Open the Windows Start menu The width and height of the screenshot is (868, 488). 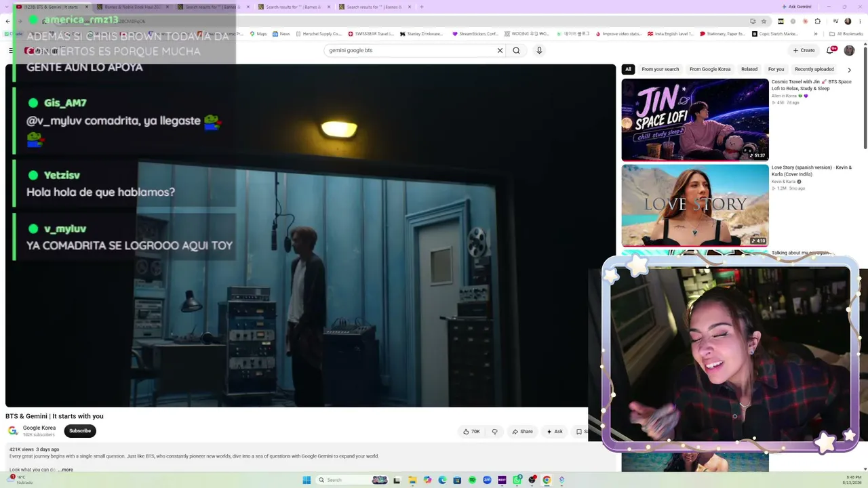tap(307, 480)
